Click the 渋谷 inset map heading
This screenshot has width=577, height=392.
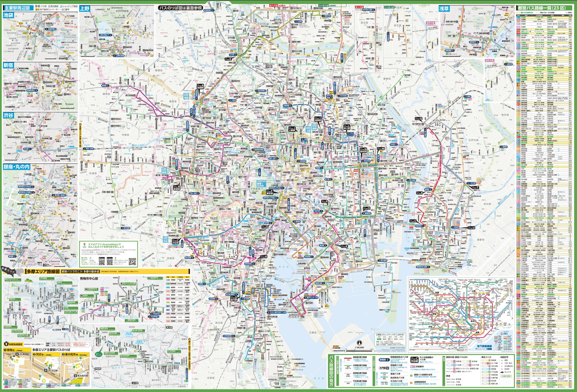[9, 116]
